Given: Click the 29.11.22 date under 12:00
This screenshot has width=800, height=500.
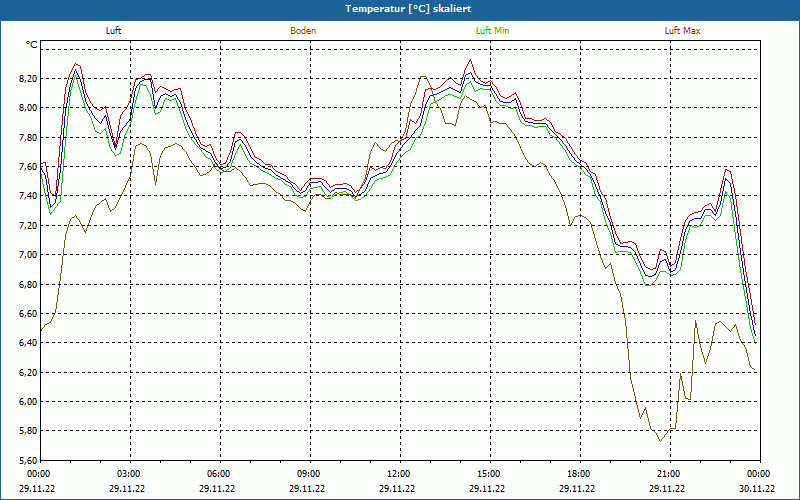Looking at the screenshot, I should [397, 488].
